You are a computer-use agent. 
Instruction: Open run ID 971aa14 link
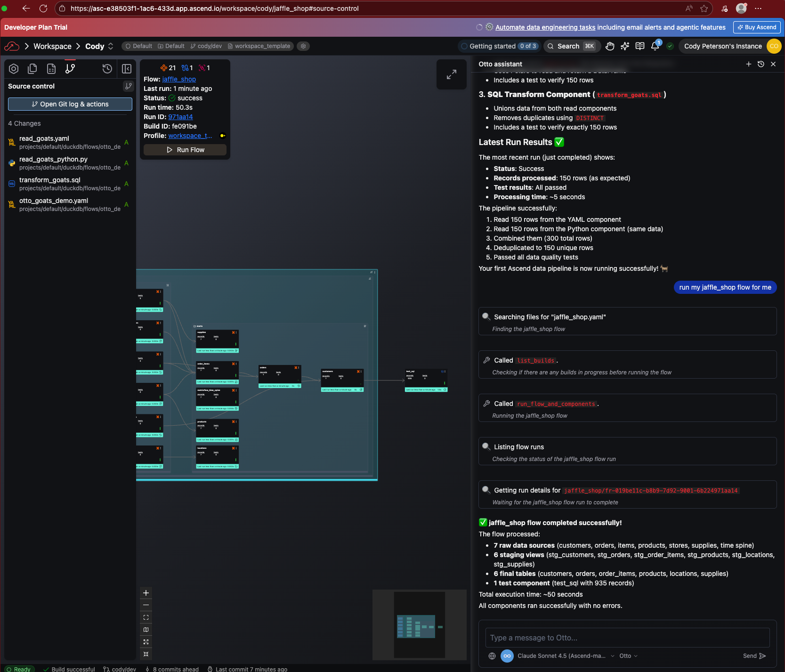[x=181, y=117]
